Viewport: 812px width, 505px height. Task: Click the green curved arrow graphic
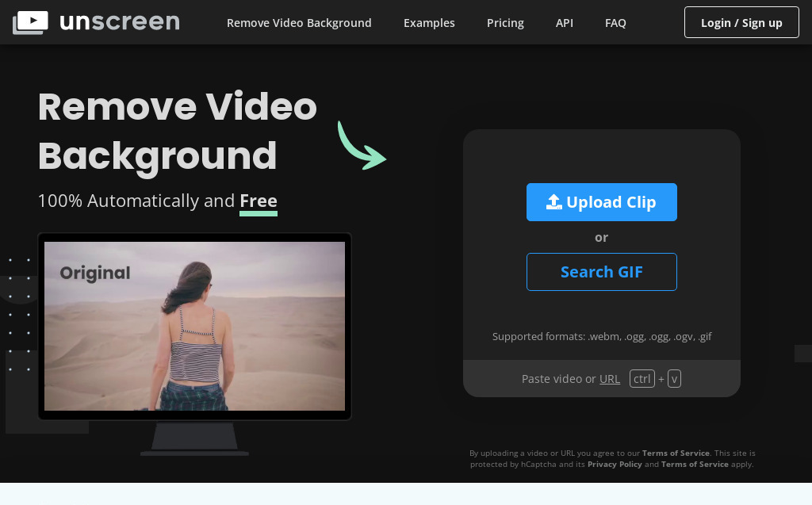(x=362, y=146)
